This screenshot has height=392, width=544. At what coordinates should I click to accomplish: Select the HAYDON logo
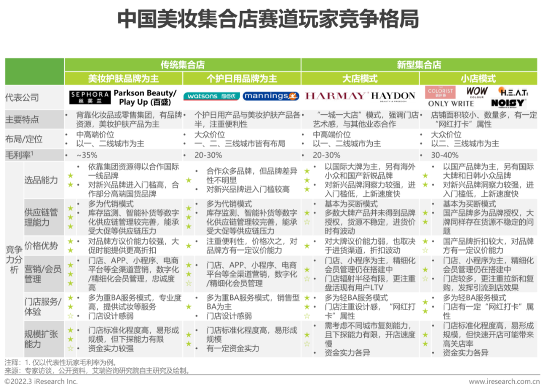[393, 96]
